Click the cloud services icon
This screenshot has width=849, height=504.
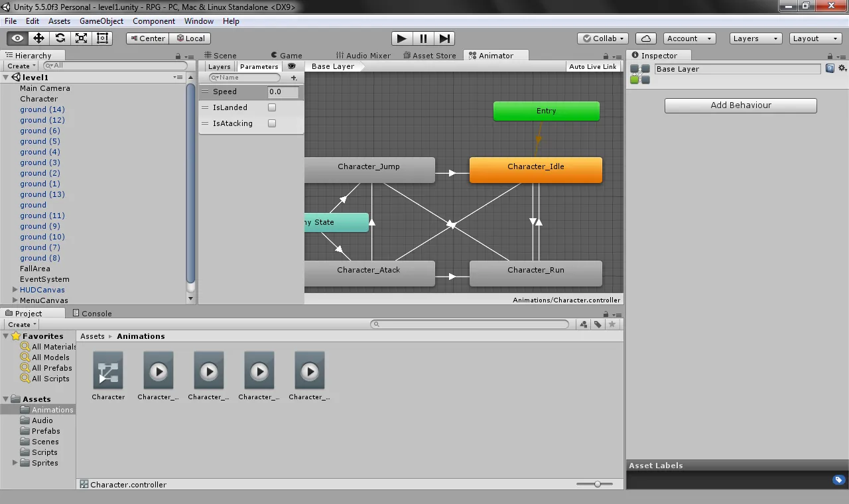pyautogui.click(x=645, y=38)
